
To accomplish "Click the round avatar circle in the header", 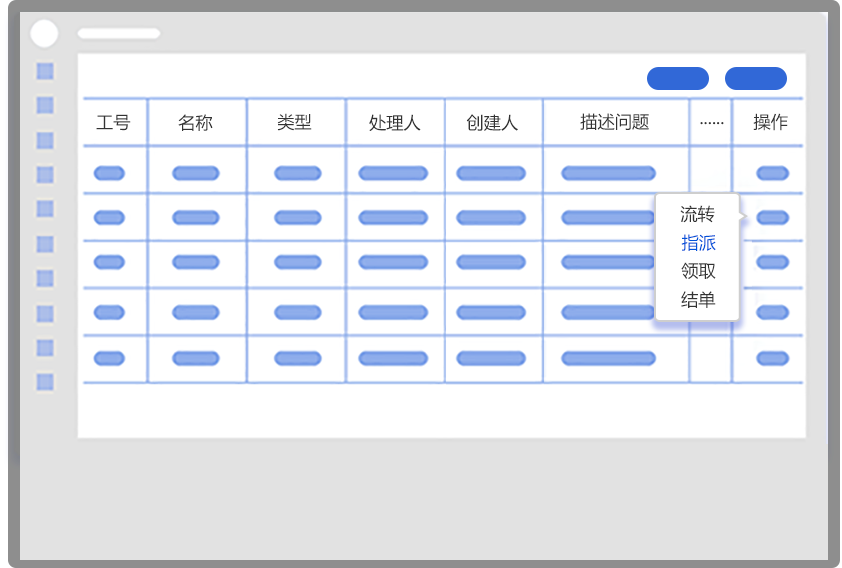I will click(x=44, y=34).
